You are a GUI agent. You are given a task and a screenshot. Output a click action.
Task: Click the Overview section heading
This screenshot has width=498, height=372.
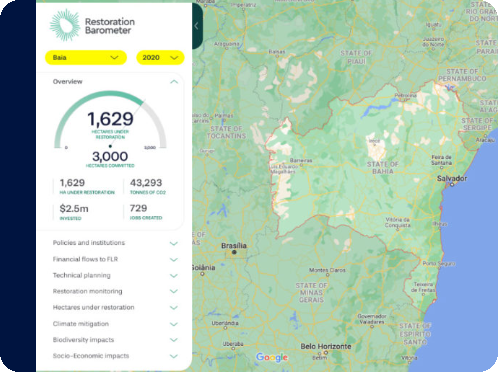(x=67, y=82)
